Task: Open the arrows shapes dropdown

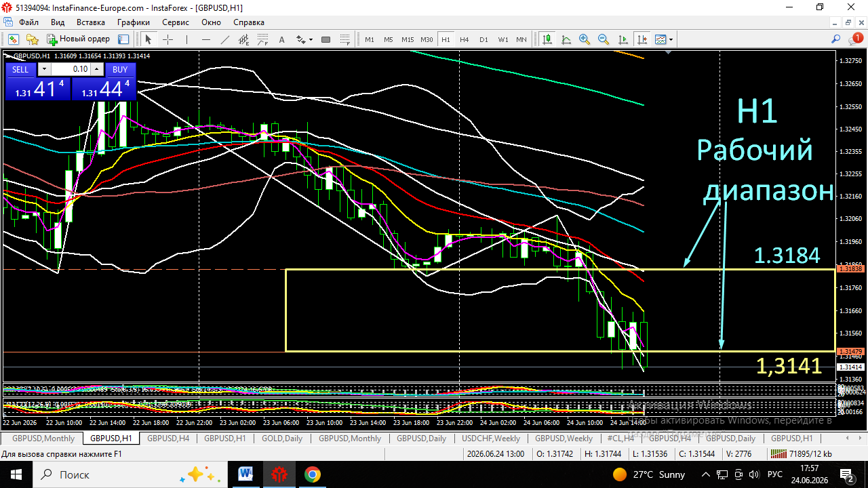Action: (x=304, y=39)
